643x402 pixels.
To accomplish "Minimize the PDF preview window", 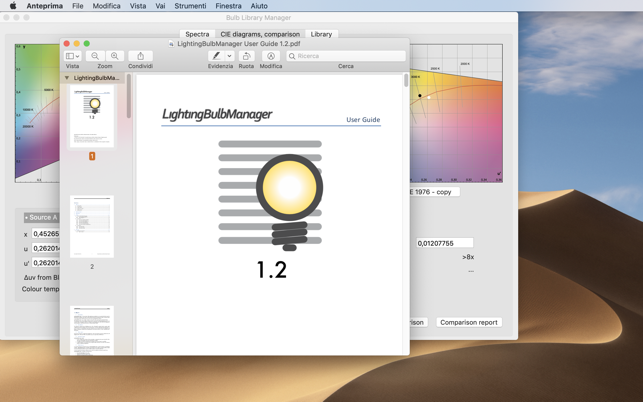I will pos(77,43).
